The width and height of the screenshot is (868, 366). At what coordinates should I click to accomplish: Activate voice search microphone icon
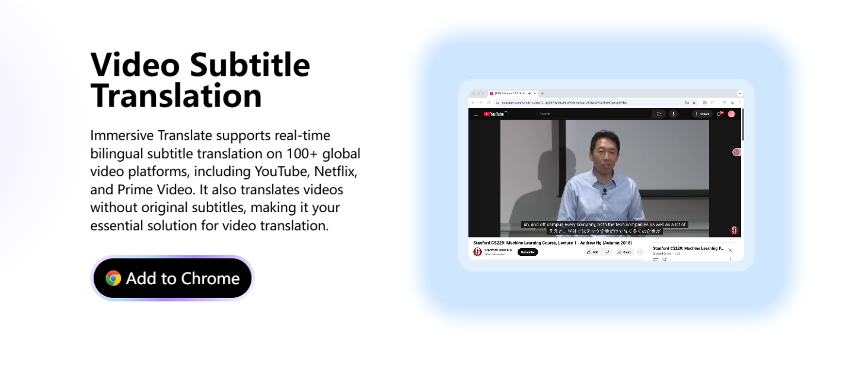pyautogui.click(x=673, y=114)
